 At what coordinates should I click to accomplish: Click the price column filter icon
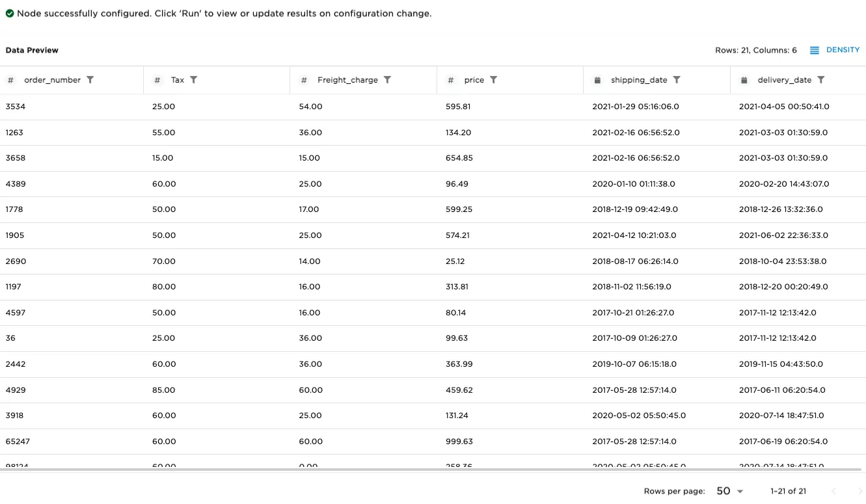tap(494, 80)
